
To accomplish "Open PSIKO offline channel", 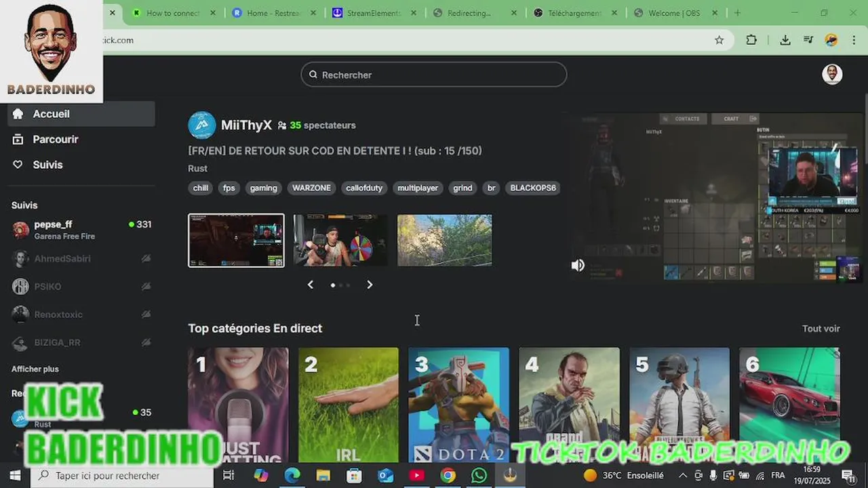I will (81, 286).
